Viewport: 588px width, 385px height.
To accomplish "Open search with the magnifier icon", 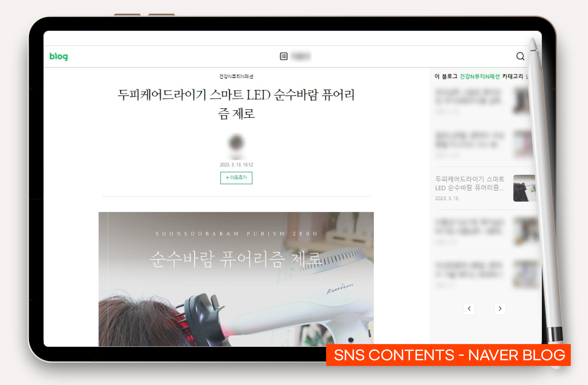I will tap(520, 56).
